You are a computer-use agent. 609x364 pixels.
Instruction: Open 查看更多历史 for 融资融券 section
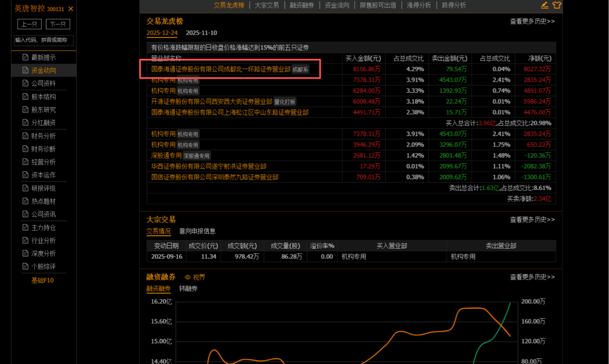(x=532, y=277)
